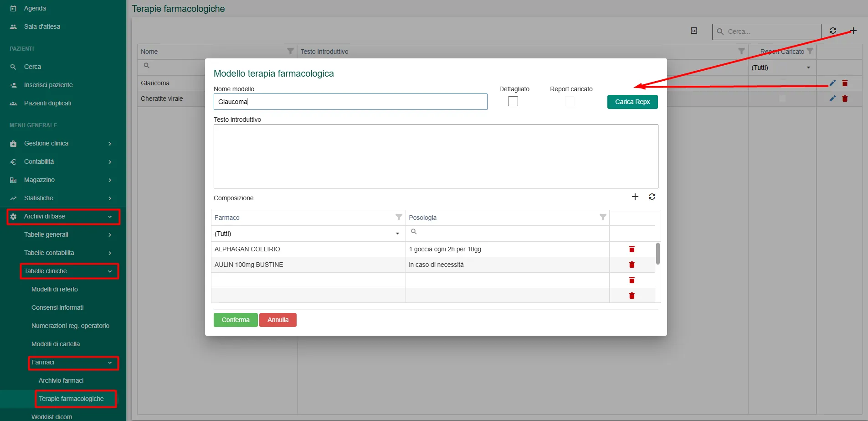The image size is (868, 421).
Task: Add a new therapy model with plus
Action: [853, 31]
